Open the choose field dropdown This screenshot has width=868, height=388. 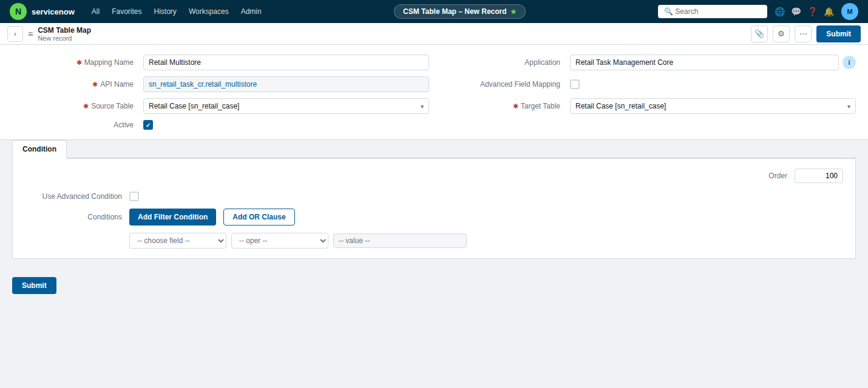point(178,241)
